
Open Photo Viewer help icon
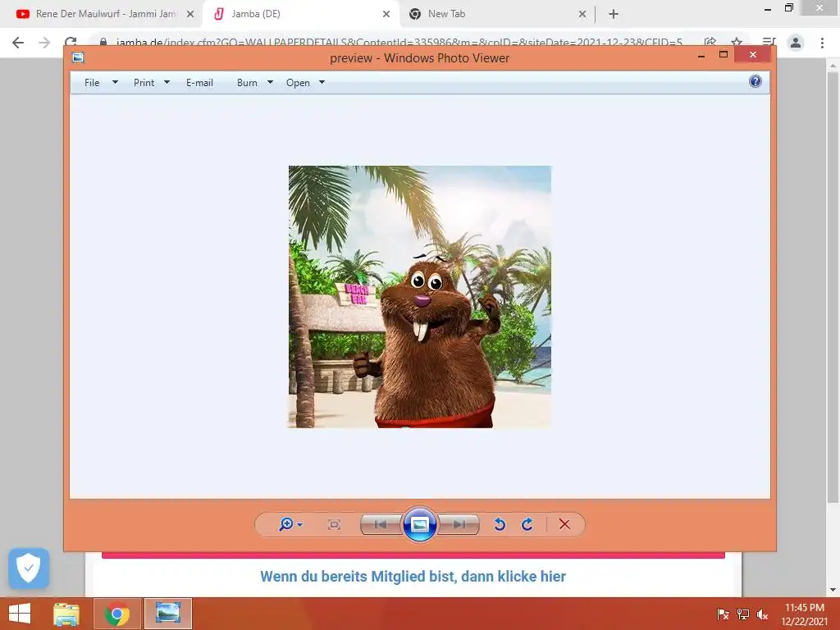[756, 81]
